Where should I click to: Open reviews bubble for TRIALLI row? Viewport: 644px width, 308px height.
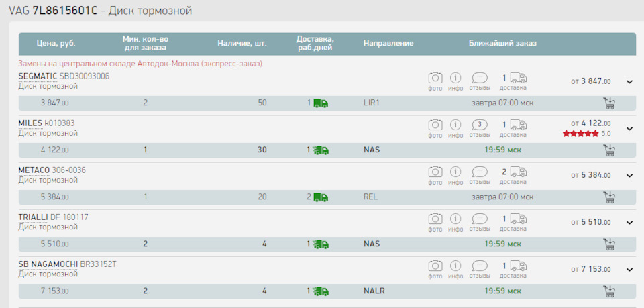tap(480, 219)
